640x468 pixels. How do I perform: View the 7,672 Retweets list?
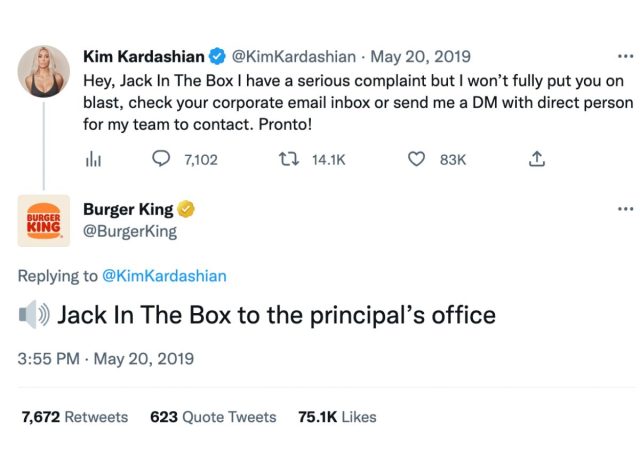(x=75, y=417)
